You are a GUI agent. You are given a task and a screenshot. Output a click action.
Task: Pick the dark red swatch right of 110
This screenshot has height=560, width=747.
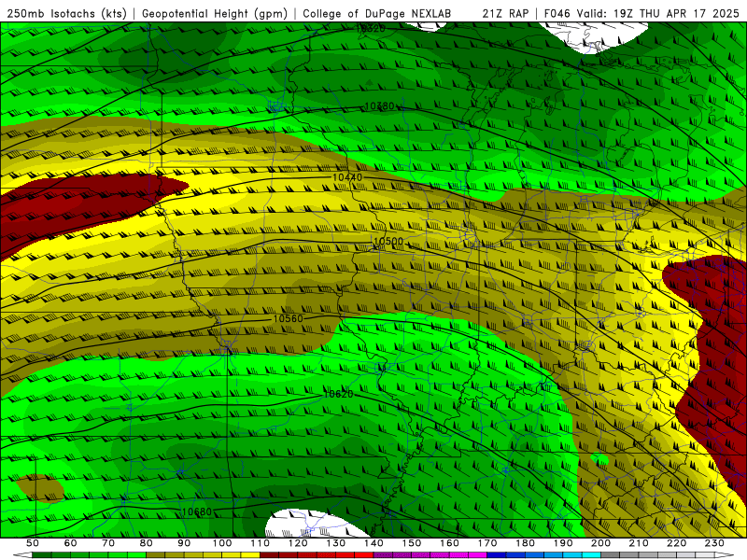point(270,555)
